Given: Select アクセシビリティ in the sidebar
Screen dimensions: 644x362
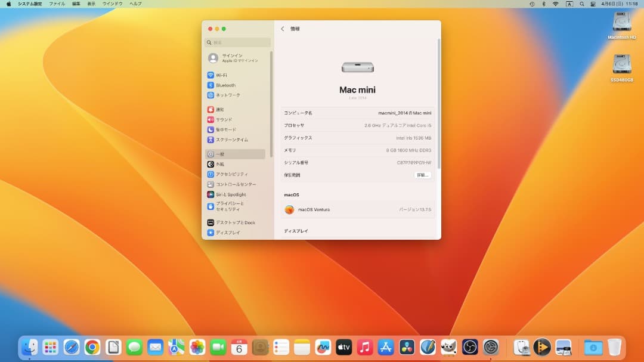Looking at the screenshot, I should point(231,174).
